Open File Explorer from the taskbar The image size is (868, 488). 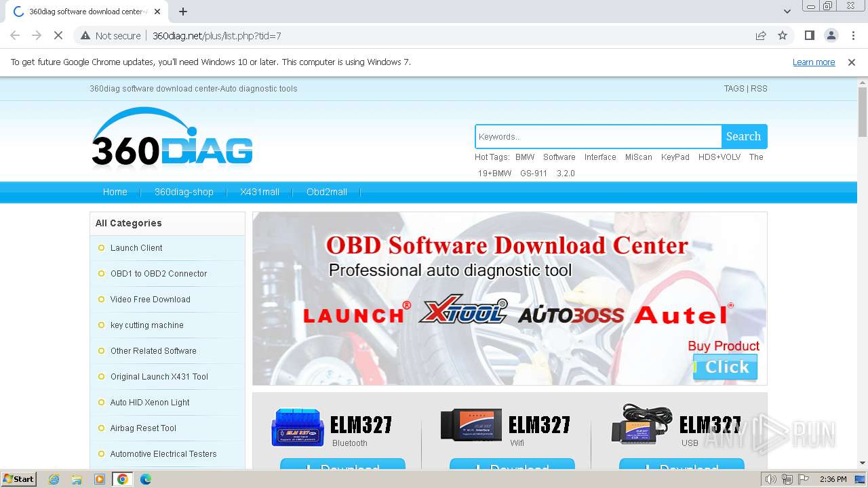77,479
